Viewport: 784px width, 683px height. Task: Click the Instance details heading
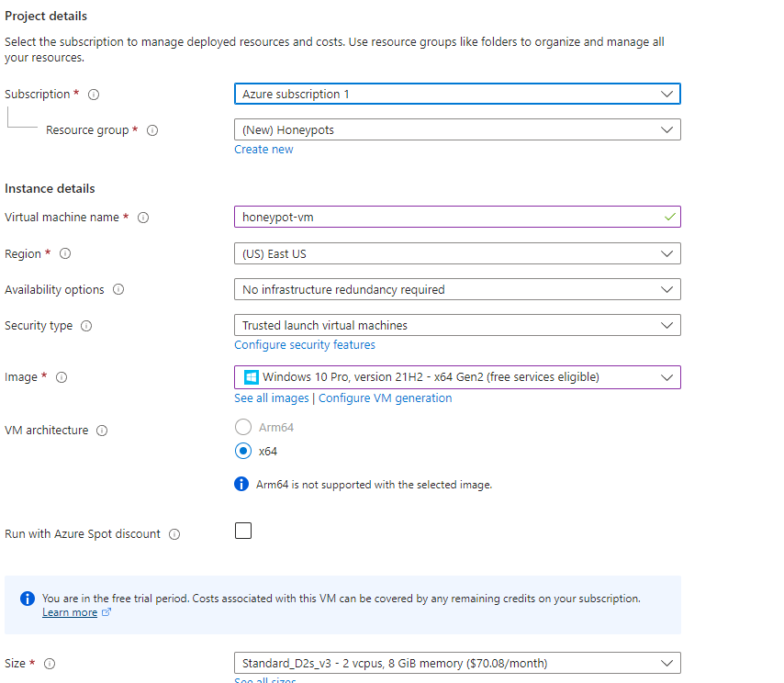coord(50,189)
